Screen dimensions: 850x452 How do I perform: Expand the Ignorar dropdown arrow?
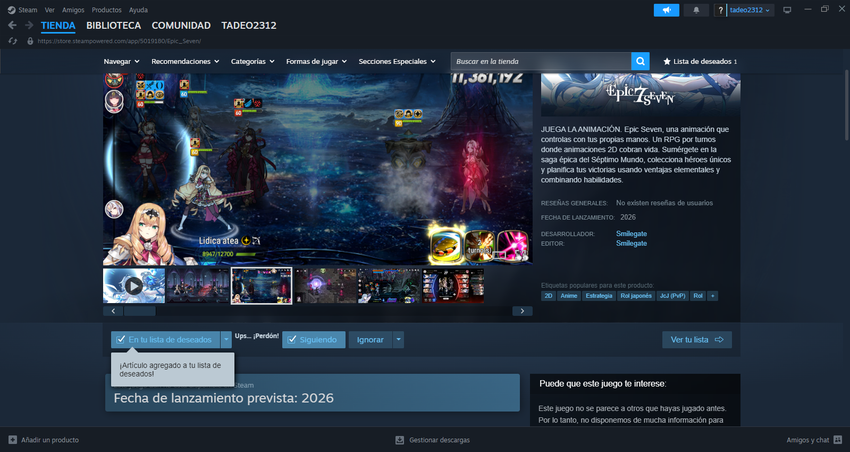click(398, 340)
